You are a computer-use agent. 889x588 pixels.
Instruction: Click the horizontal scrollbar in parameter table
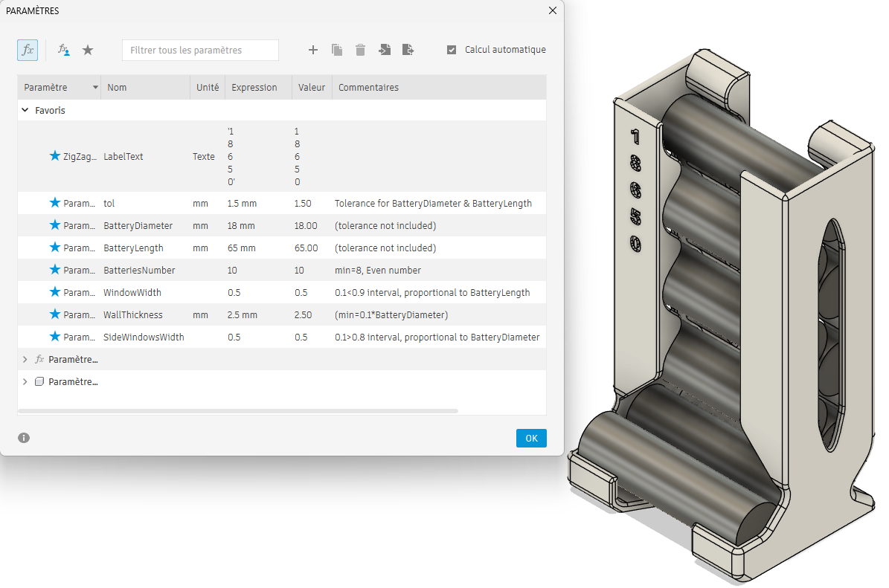[237, 411]
